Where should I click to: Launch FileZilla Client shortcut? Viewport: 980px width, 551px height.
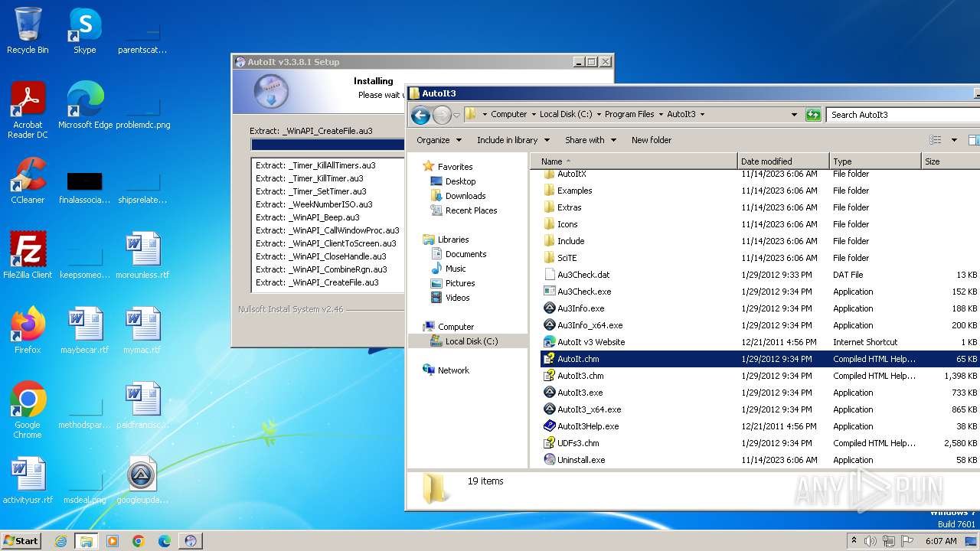(x=28, y=256)
